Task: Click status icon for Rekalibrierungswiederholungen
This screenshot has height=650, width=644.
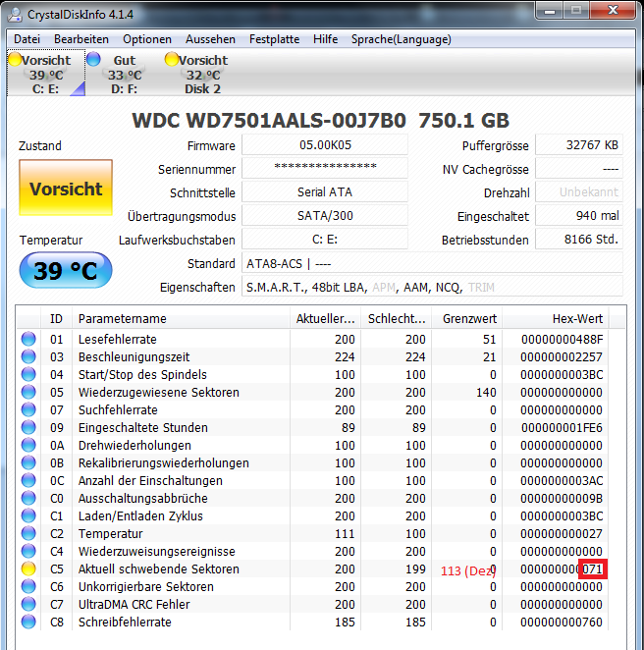Action: 28,462
